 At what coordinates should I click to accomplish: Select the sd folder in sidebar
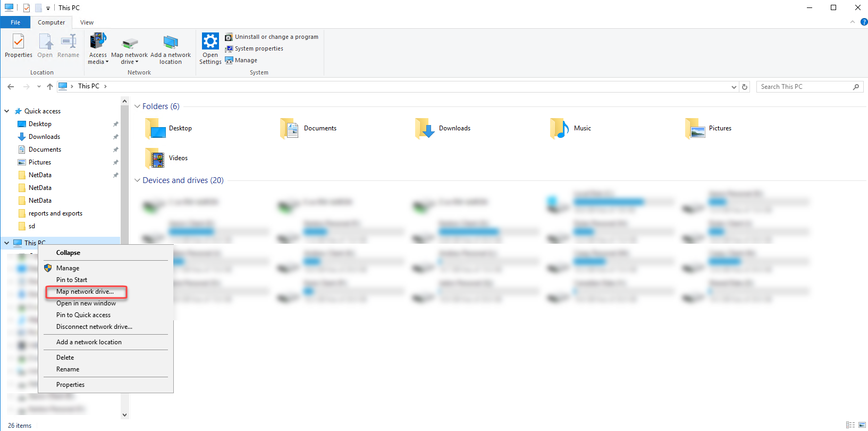pos(31,226)
